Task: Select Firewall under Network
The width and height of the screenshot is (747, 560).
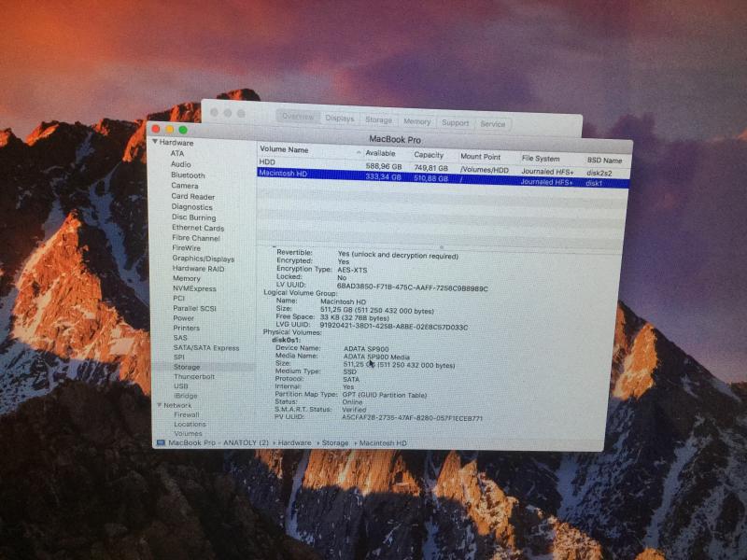Action: coord(186,414)
